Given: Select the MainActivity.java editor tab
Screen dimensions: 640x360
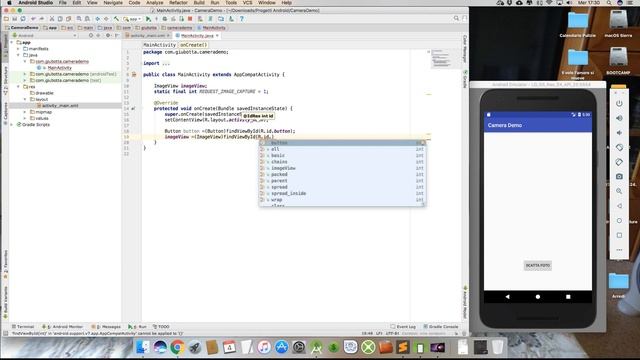Looking at the screenshot, I should [x=197, y=36].
